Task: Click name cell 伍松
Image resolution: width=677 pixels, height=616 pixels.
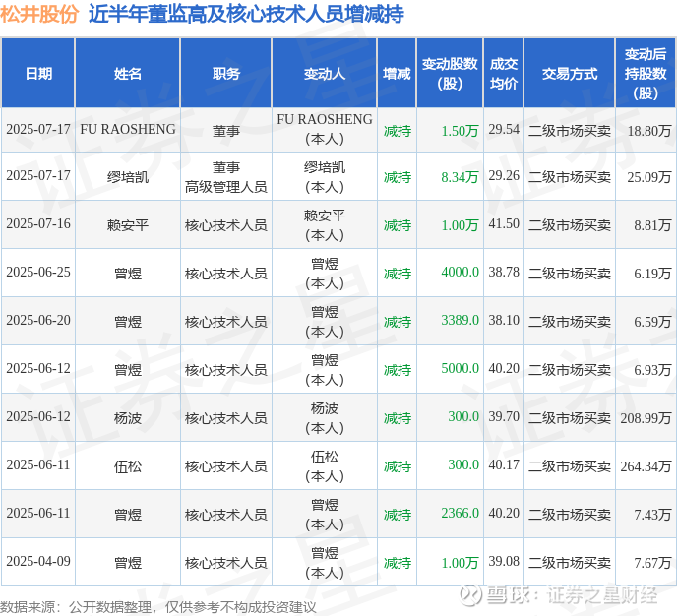Action: tap(128, 466)
